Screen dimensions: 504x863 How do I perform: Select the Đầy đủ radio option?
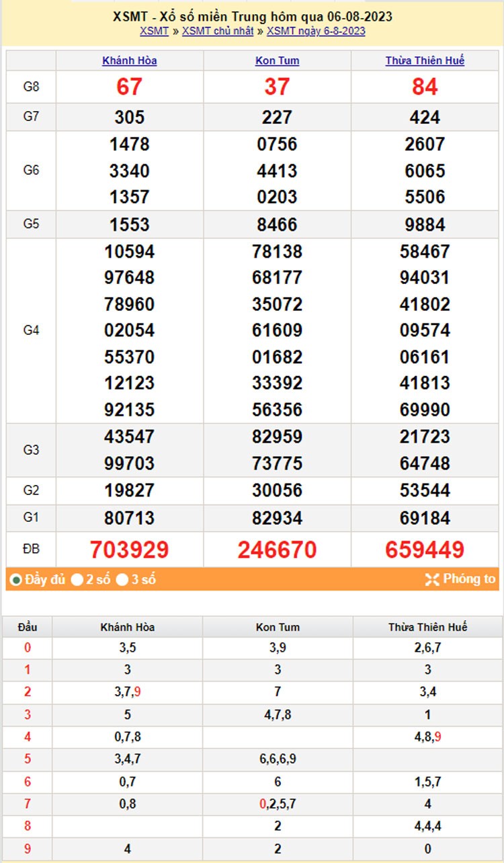16,580
